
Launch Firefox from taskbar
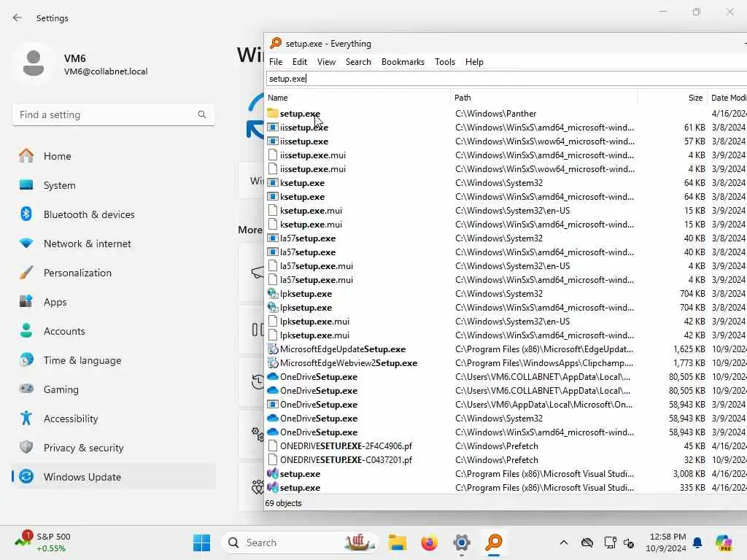tap(429, 542)
